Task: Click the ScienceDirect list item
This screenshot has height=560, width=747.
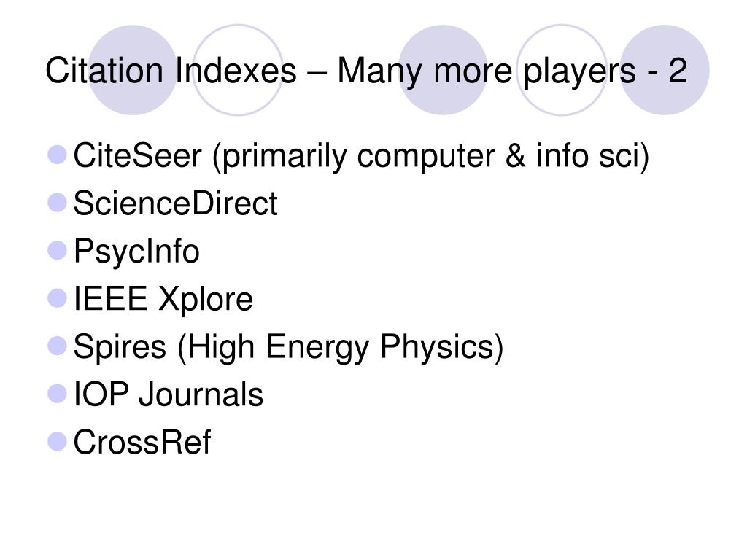Action: tap(175, 203)
